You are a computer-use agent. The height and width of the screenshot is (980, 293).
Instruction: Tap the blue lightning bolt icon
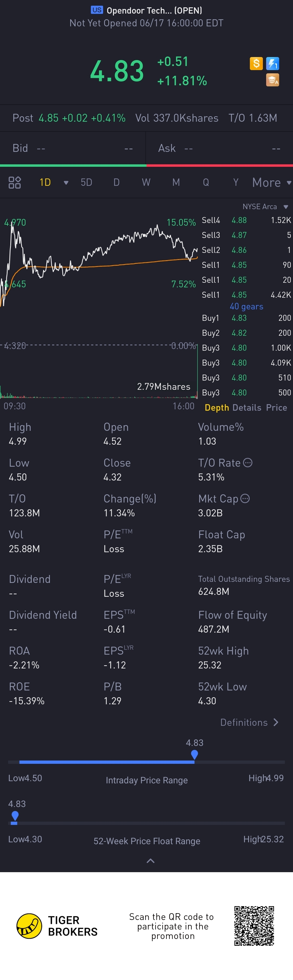(272, 64)
